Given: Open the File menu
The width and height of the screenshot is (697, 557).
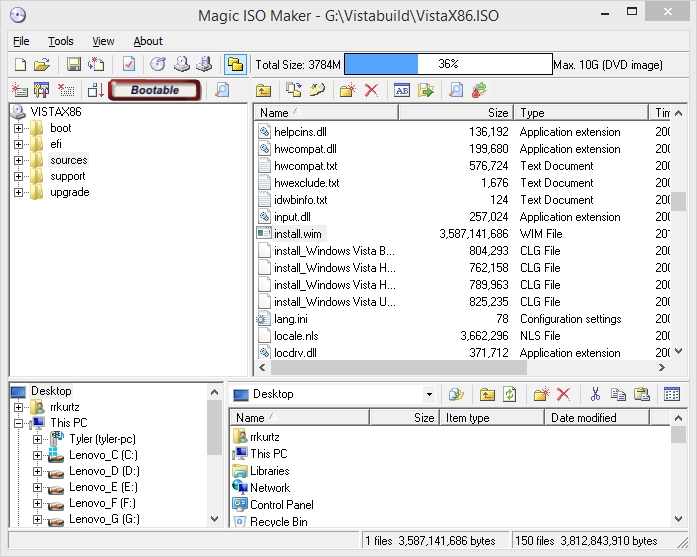Looking at the screenshot, I should 21,41.
